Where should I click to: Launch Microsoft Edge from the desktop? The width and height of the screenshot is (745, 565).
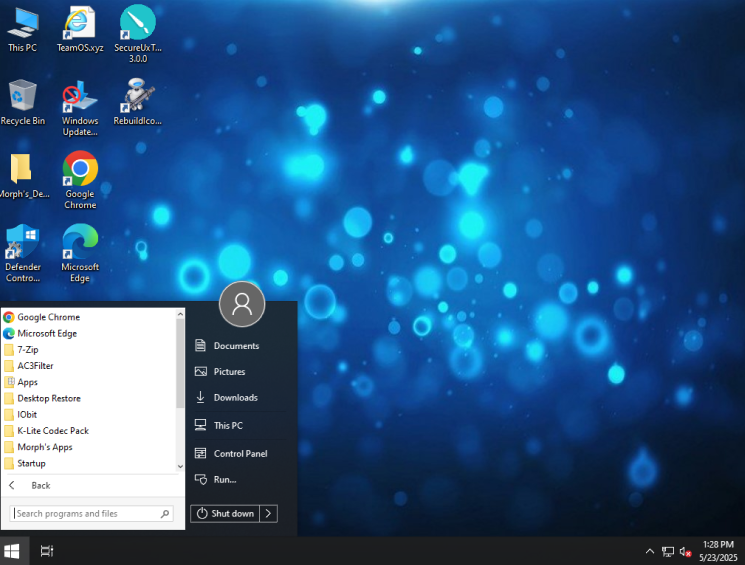[x=80, y=254]
